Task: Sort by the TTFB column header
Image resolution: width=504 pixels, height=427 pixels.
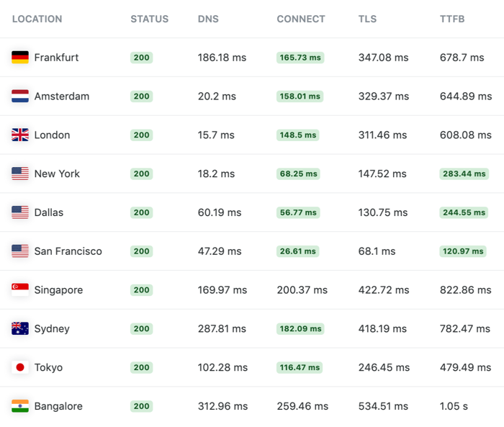Action: [452, 19]
